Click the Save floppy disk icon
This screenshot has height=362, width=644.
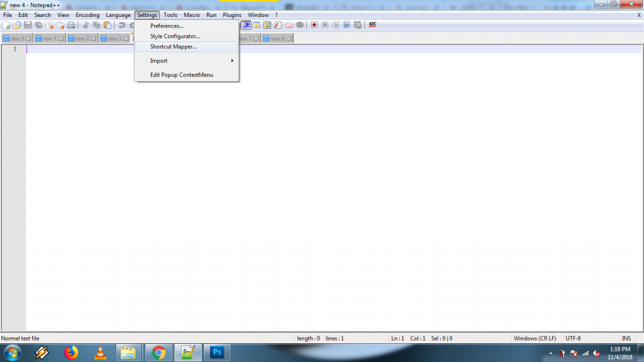28,25
